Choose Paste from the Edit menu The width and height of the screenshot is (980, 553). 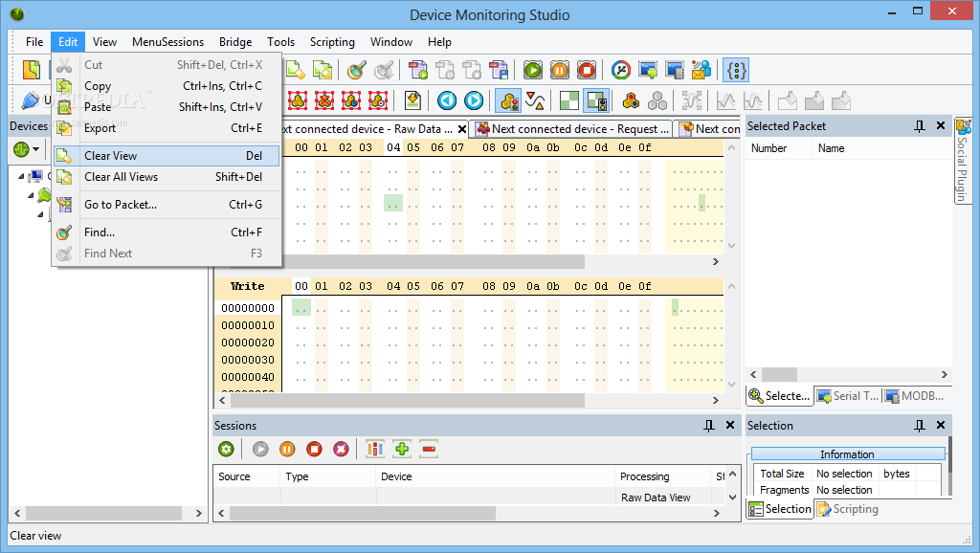click(167, 107)
